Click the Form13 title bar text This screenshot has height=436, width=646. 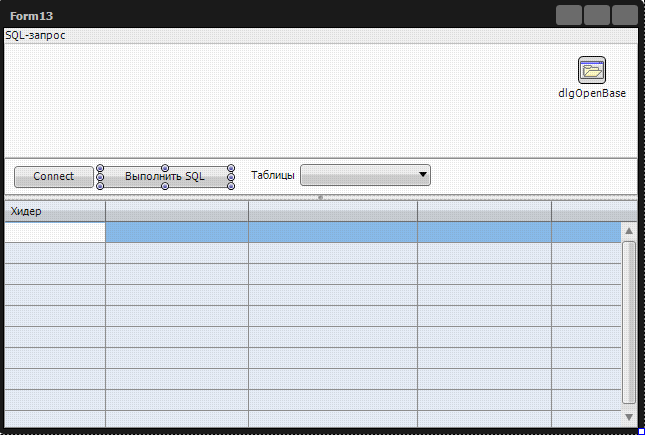pos(31,16)
